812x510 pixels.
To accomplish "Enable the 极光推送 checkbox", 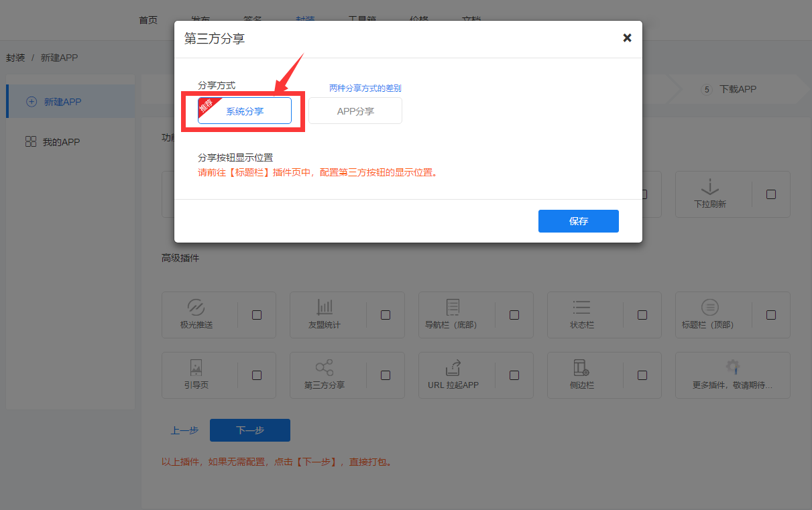I will coord(257,315).
